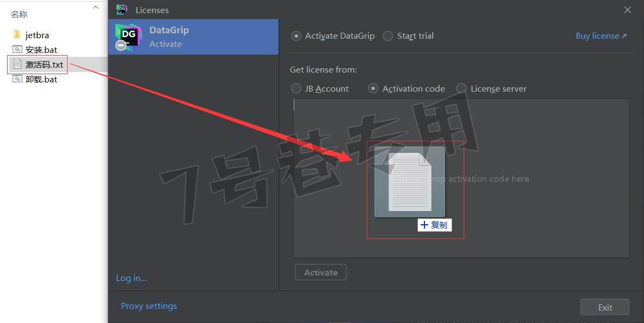Viewport: 644px width, 323px height.
Task: Select the jetbra folder icon
Action: (17, 34)
